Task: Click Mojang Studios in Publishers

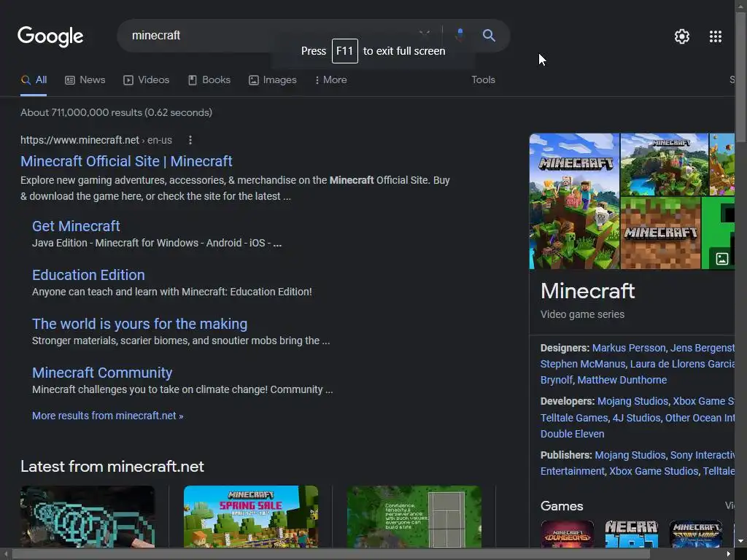Action: click(x=630, y=455)
